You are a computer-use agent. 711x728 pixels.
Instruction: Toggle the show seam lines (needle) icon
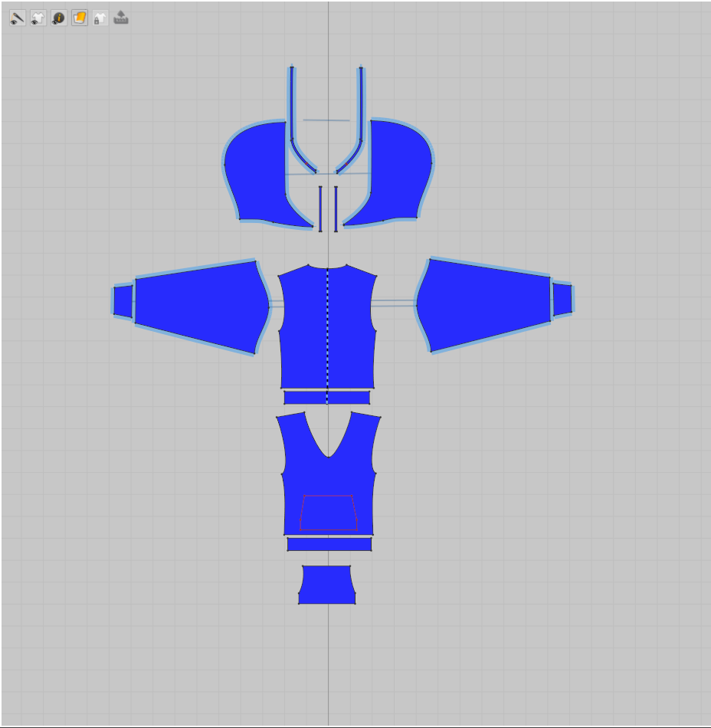tap(17, 18)
